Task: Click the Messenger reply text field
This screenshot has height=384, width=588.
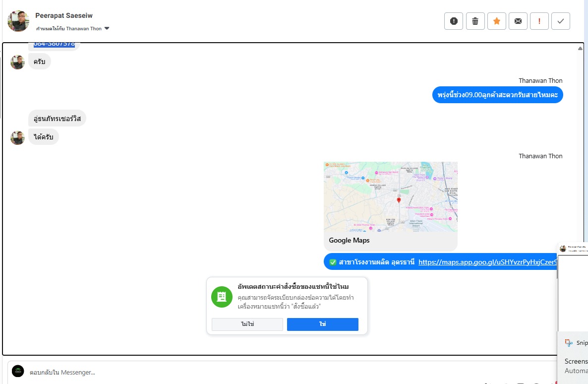Action: [248, 372]
